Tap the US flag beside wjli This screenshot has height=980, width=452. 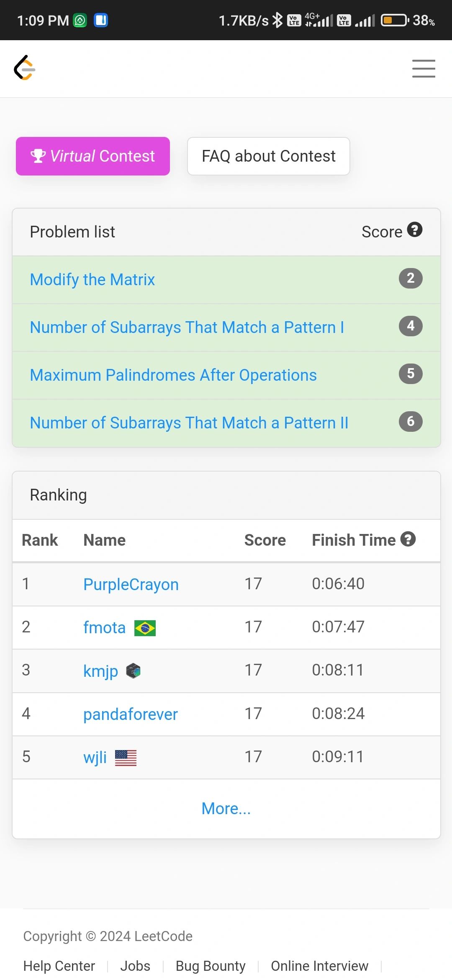tap(126, 758)
